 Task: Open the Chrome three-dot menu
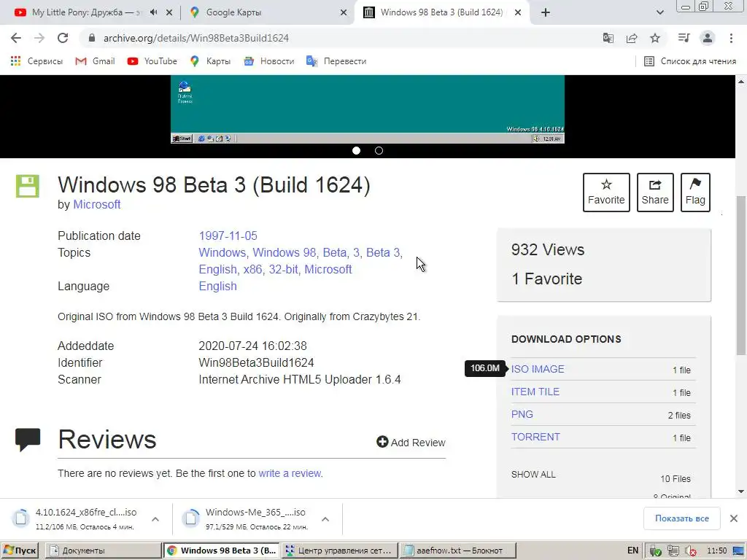tap(731, 38)
